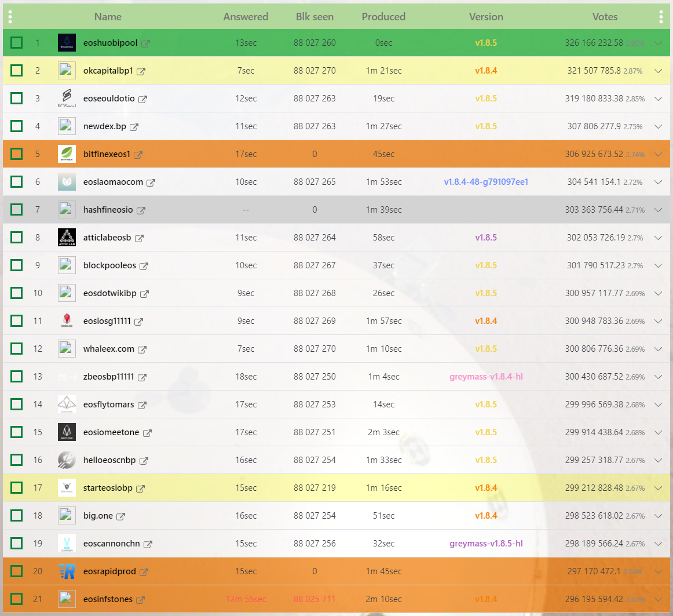Screen dimensions: 673x616
Task: Tick checkbox for eosiomeetone
Action: tap(16, 432)
